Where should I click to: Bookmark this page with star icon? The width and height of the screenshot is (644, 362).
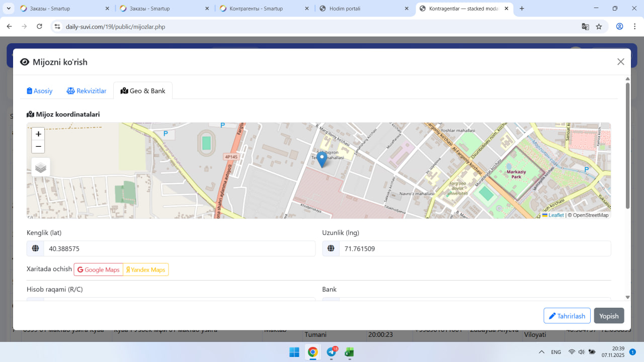pyautogui.click(x=599, y=27)
